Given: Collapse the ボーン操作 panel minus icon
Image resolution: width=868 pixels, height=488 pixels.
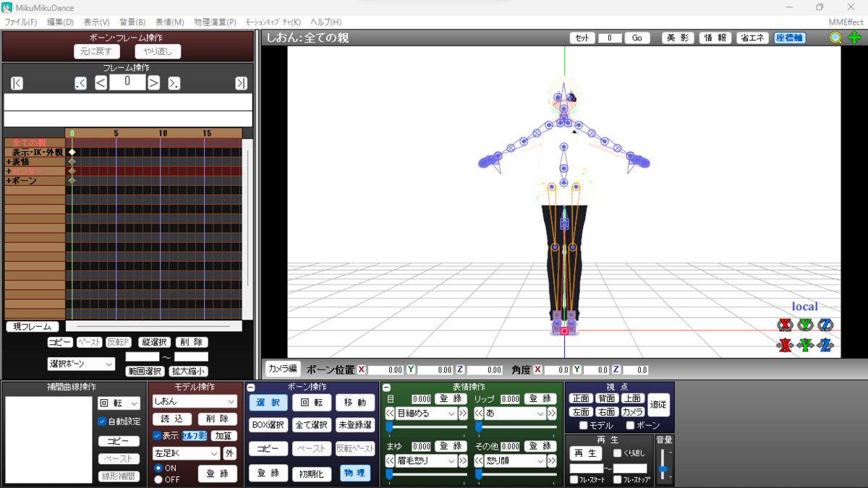Looking at the screenshot, I should click(x=251, y=388).
